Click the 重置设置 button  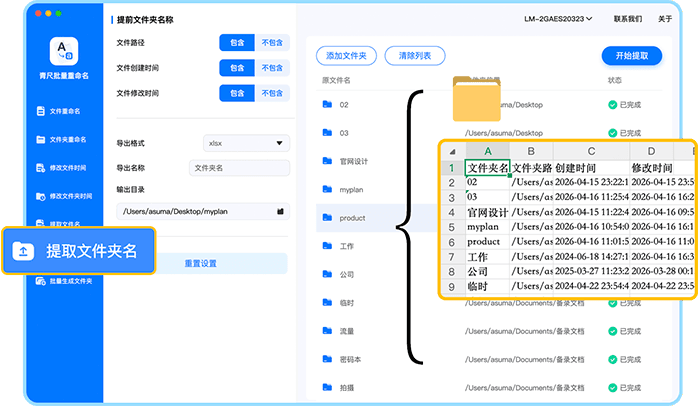[x=201, y=263]
